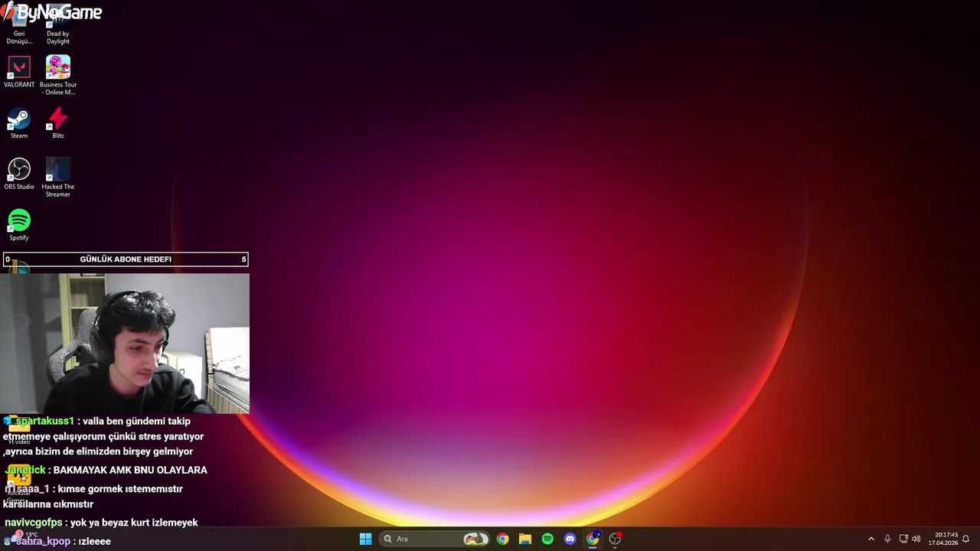The height and width of the screenshot is (551, 980).
Task: Expand the hidden system tray icons chevron
Action: pos(871,539)
